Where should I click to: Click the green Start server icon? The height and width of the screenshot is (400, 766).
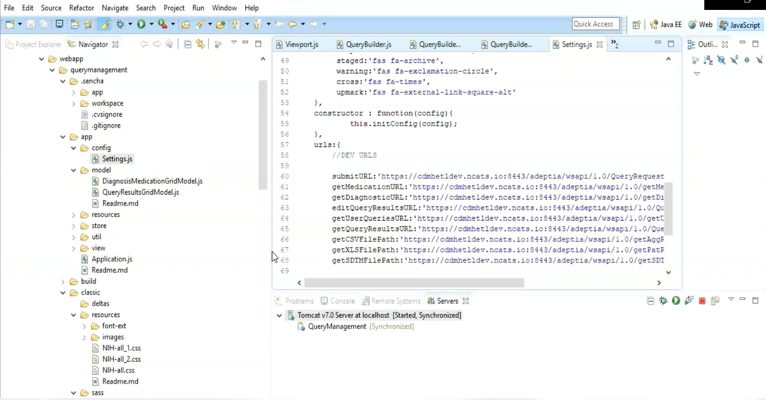(676, 301)
